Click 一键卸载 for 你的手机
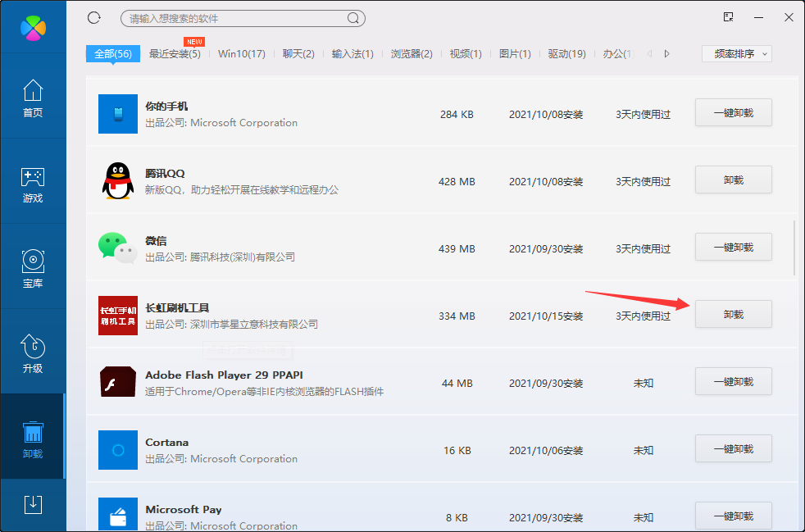The width and height of the screenshot is (805, 532). [734, 112]
